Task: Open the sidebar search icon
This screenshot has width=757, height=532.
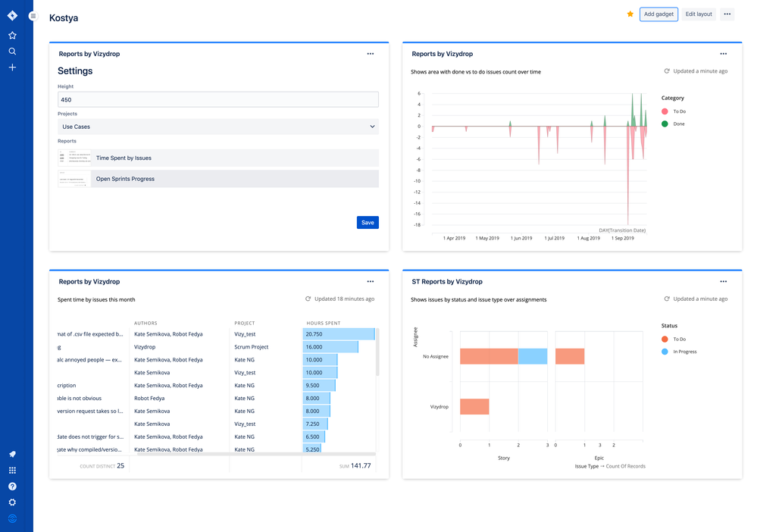Action: pyautogui.click(x=12, y=52)
